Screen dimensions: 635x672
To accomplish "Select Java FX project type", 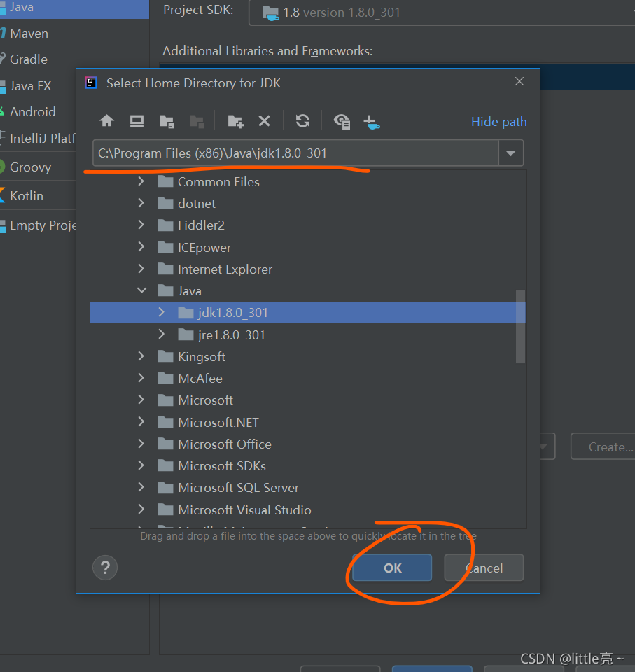I will click(37, 85).
